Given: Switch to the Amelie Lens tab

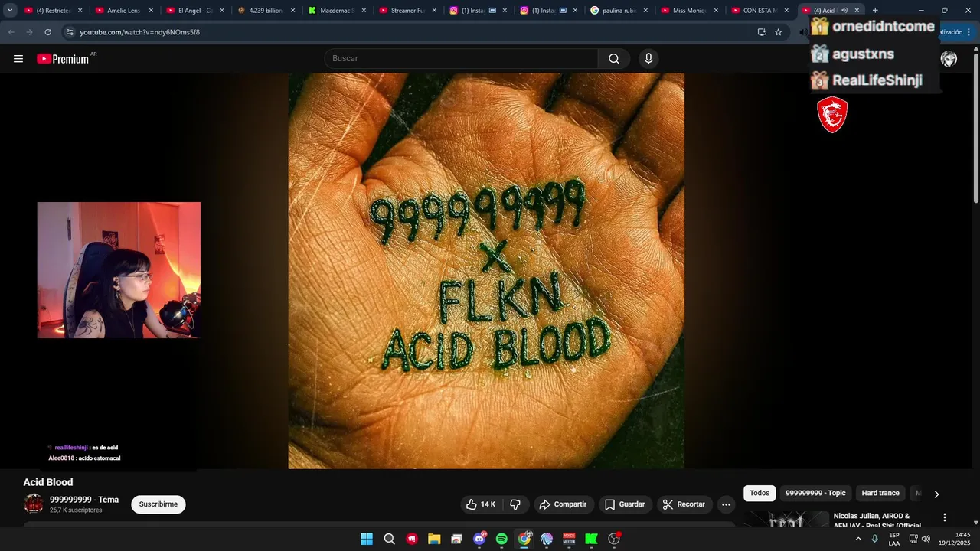Looking at the screenshot, I should pos(124,11).
